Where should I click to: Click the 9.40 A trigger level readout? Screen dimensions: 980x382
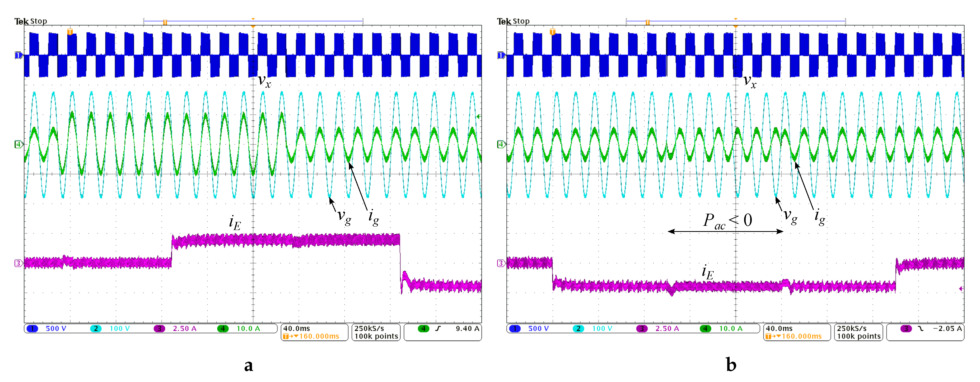(467, 328)
